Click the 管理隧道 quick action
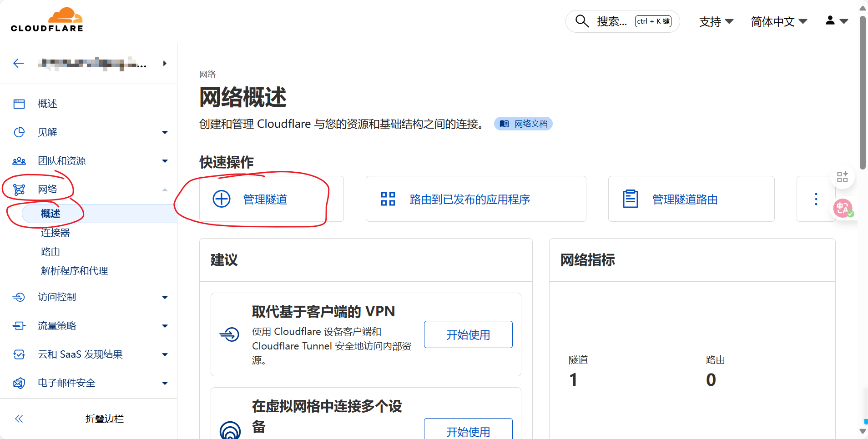The width and height of the screenshot is (868, 439). 271,199
